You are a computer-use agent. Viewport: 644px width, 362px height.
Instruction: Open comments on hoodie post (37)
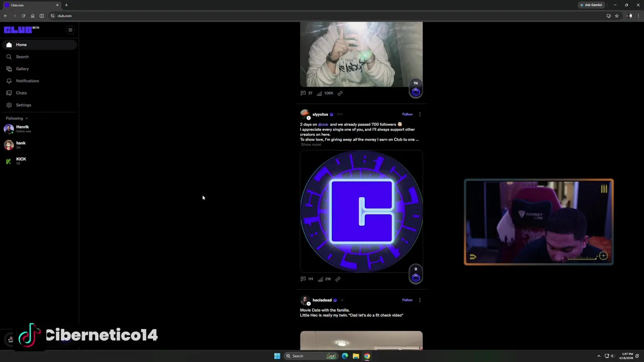pos(306,93)
